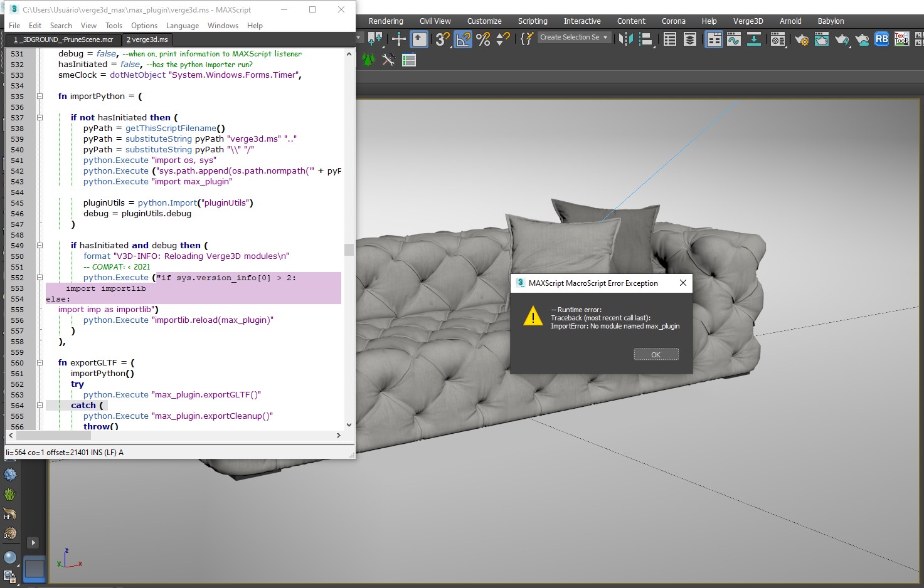Open Render Setup teapot-gear icon

pos(802,39)
